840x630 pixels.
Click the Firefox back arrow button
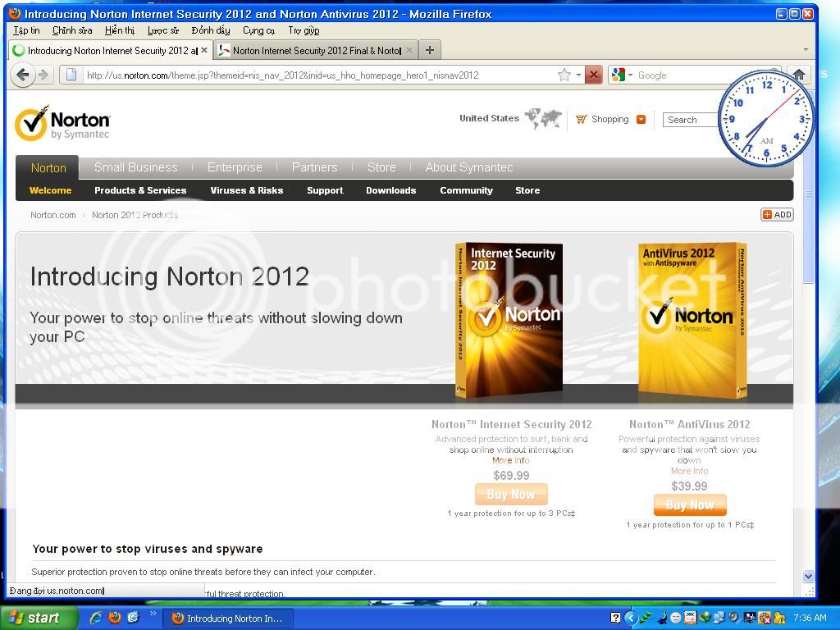click(x=22, y=75)
